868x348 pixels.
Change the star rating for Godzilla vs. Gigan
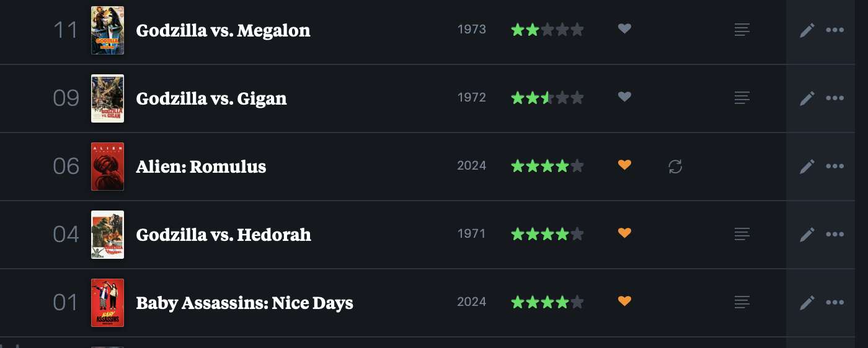coord(547,98)
